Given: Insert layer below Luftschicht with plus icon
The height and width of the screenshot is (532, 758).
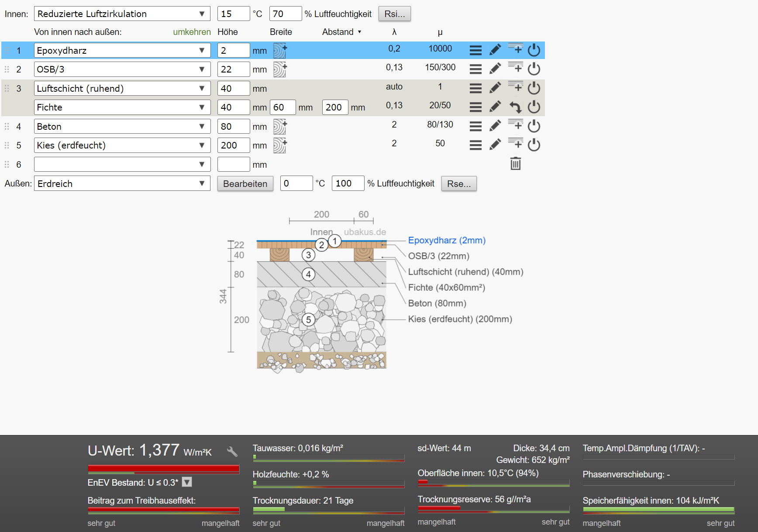Looking at the screenshot, I should coord(516,86).
